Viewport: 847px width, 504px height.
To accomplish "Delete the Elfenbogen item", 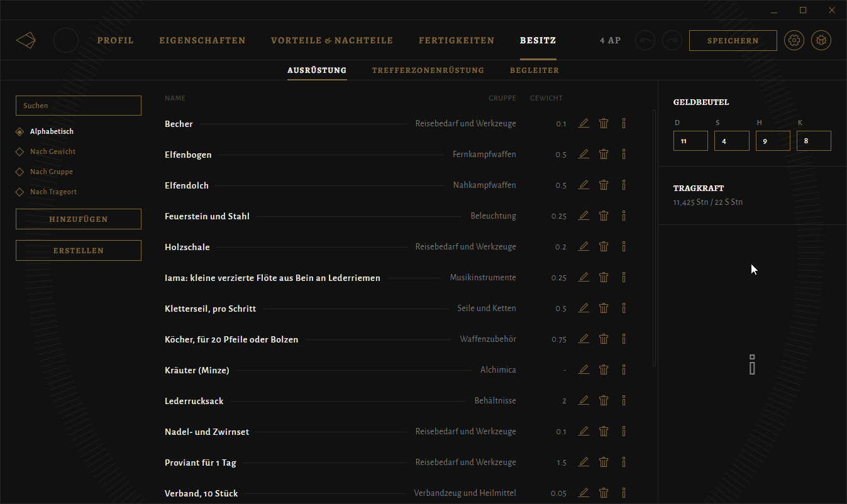I will click(x=604, y=154).
